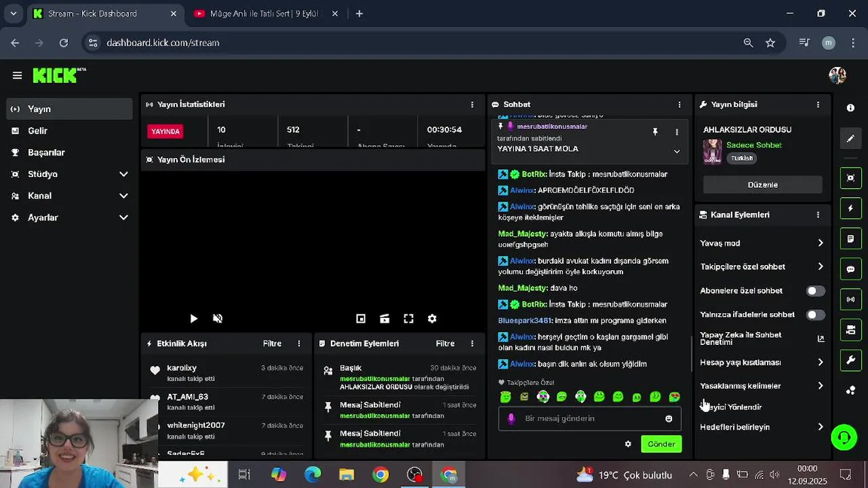Viewport: 868px width, 488px height.
Task: Click the sunglasses heart-eyes emote
Action: (674, 396)
